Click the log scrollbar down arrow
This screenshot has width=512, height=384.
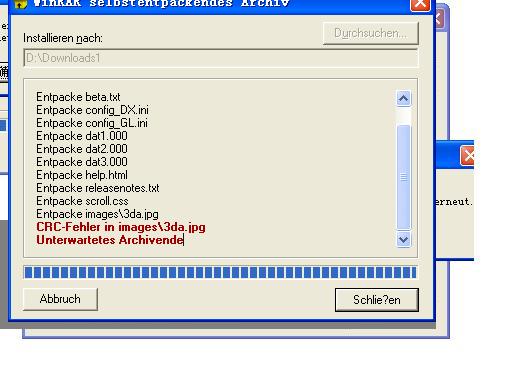(403, 239)
